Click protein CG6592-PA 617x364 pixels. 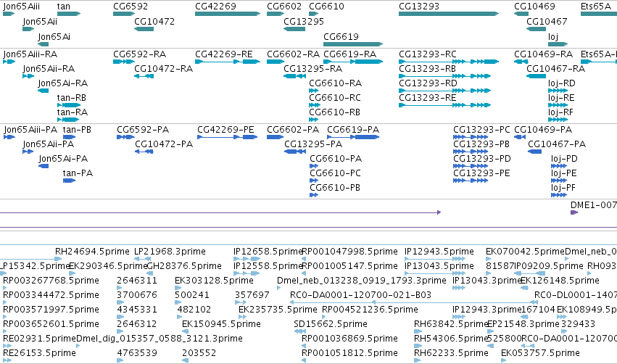pyautogui.click(x=143, y=130)
